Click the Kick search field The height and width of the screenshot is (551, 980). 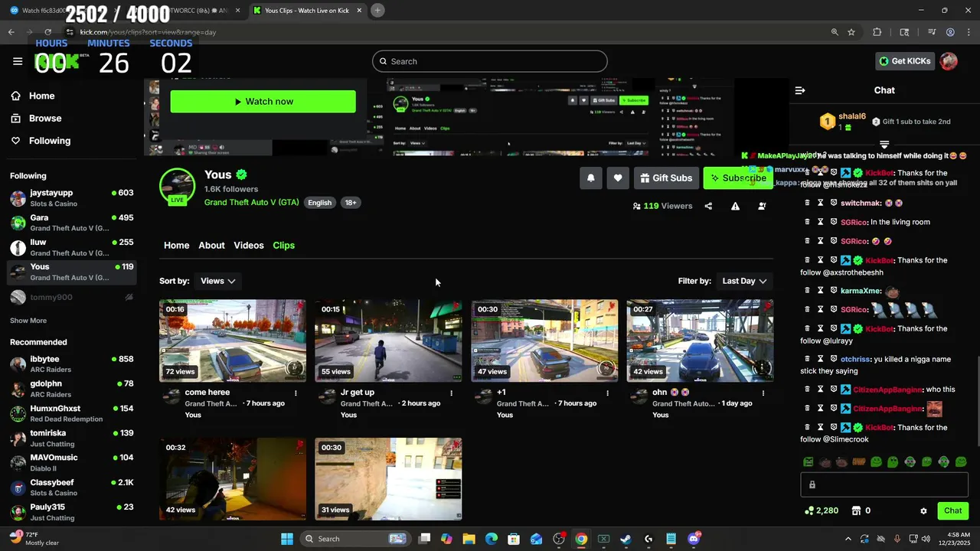pos(490,61)
